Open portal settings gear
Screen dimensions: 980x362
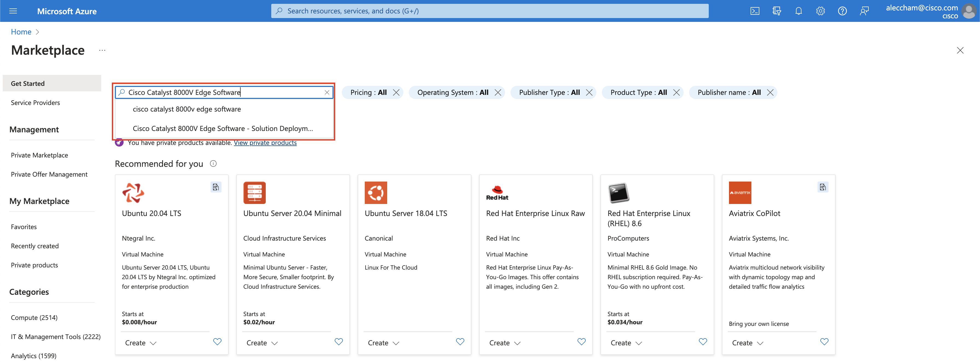coord(820,11)
